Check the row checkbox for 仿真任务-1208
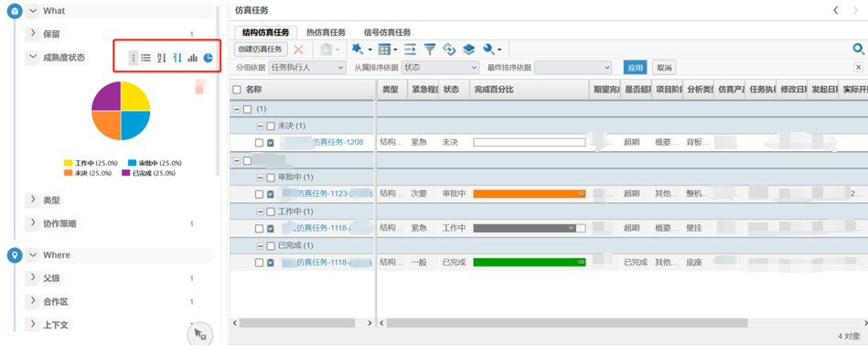This screenshot has width=868, height=348. (x=259, y=143)
